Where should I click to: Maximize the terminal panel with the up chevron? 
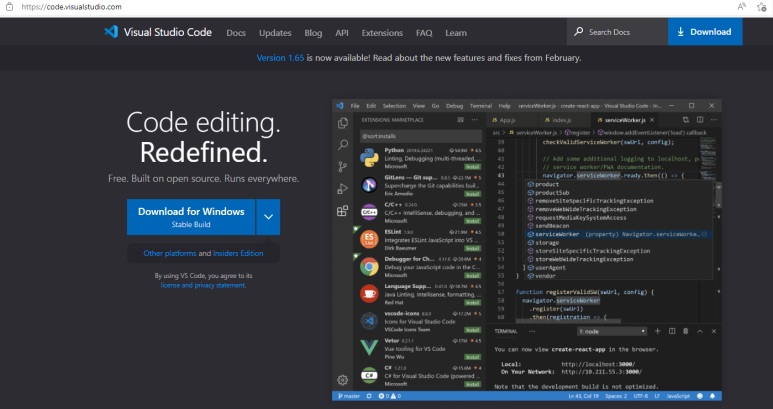click(x=700, y=331)
